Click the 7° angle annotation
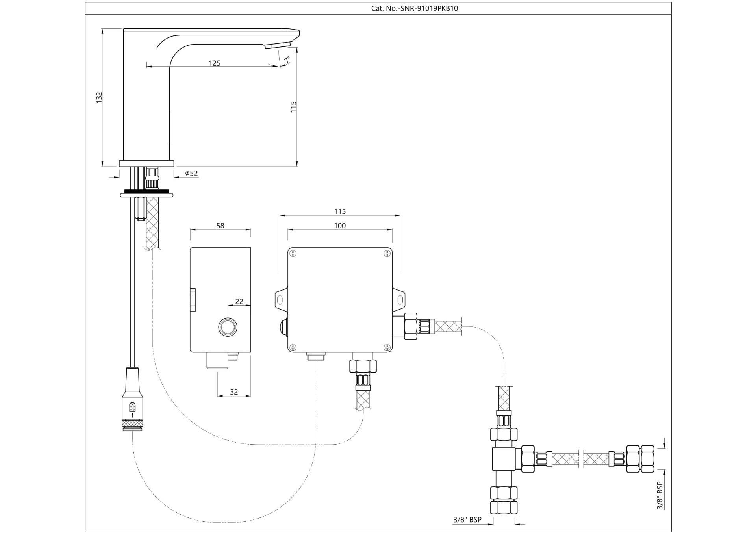Viewport: 756px width, 534px height. [x=287, y=59]
